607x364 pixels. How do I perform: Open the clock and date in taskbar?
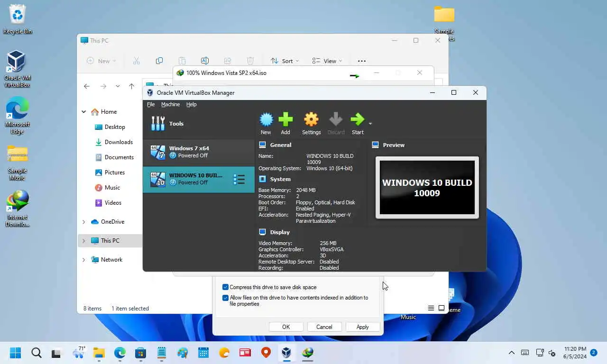point(575,353)
